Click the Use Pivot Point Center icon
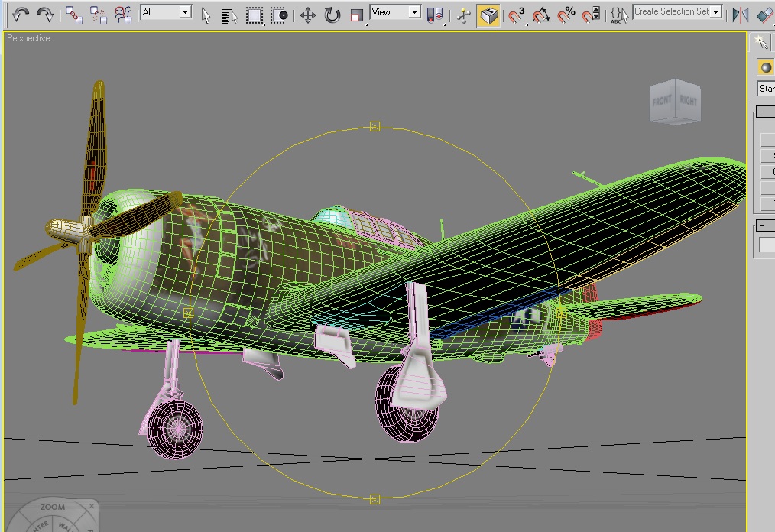The image size is (775, 532). click(434, 15)
